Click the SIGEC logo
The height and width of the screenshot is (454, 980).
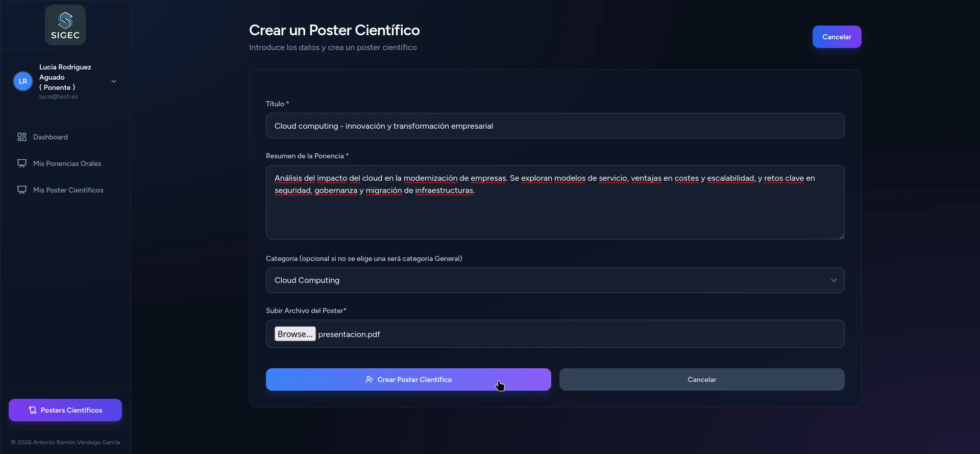coord(65,25)
